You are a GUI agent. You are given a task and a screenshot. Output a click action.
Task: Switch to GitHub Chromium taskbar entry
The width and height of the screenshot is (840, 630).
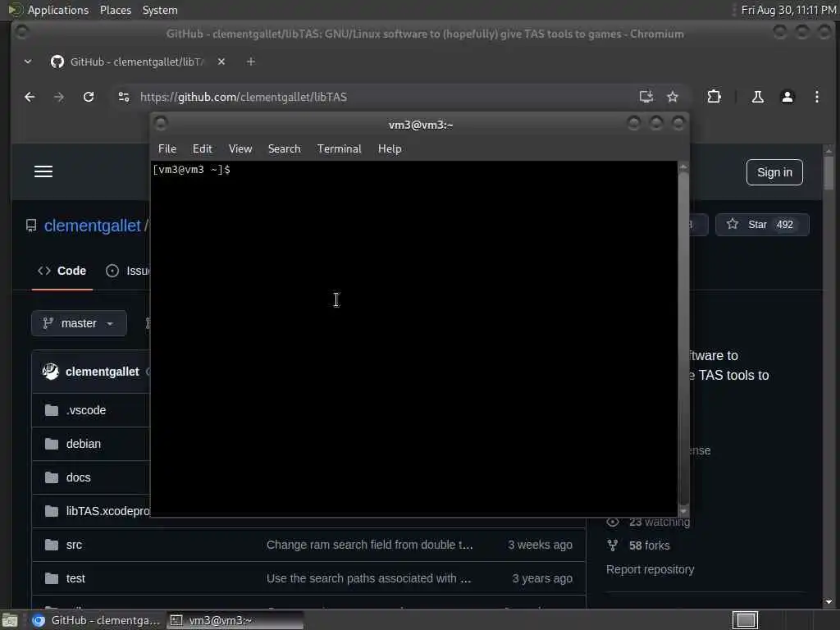coord(97,620)
